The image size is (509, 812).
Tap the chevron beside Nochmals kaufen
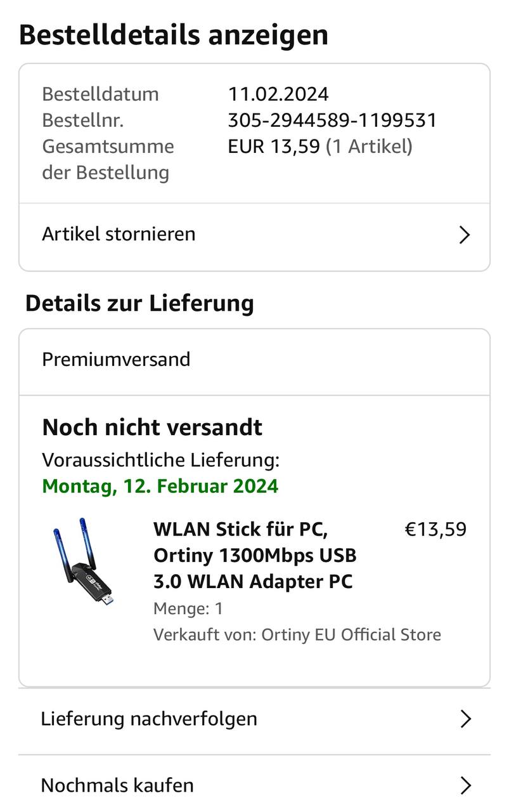pyautogui.click(x=466, y=786)
